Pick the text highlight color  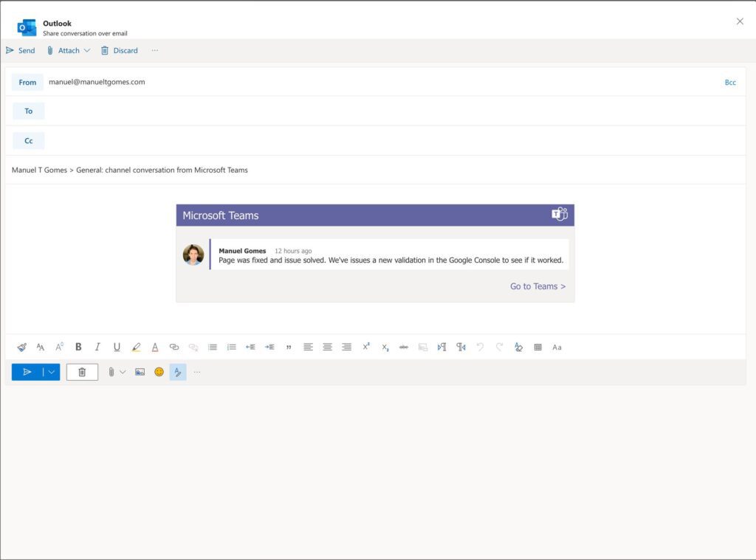coord(136,347)
